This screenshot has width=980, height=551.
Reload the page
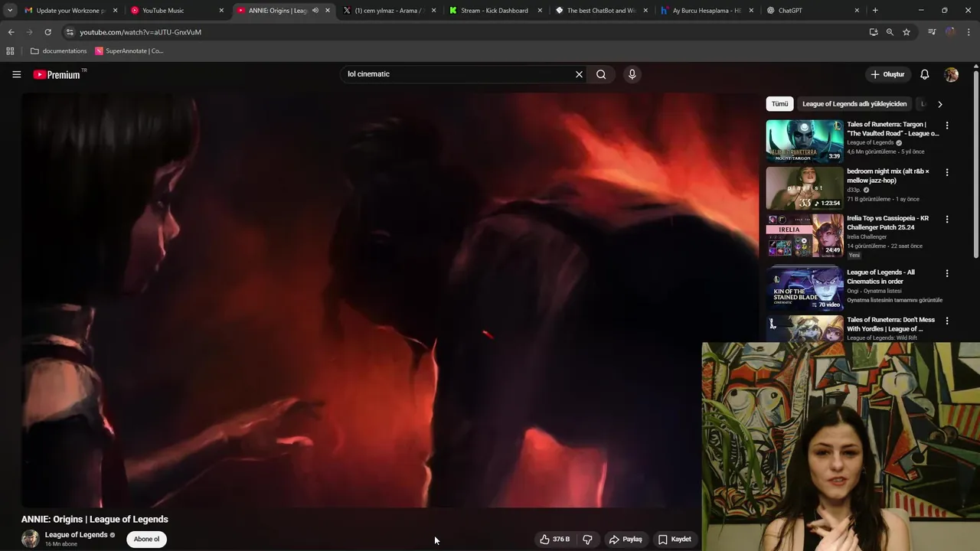(47, 32)
